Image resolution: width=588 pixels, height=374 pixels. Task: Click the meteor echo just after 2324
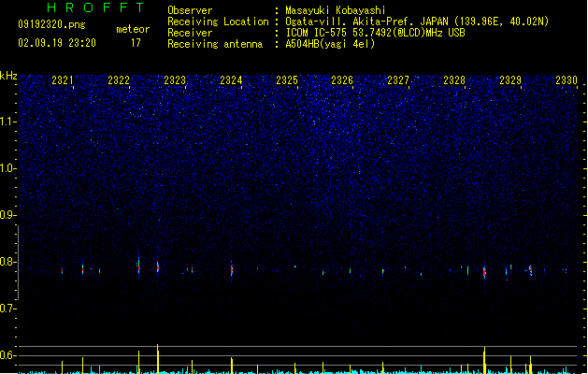tap(232, 269)
